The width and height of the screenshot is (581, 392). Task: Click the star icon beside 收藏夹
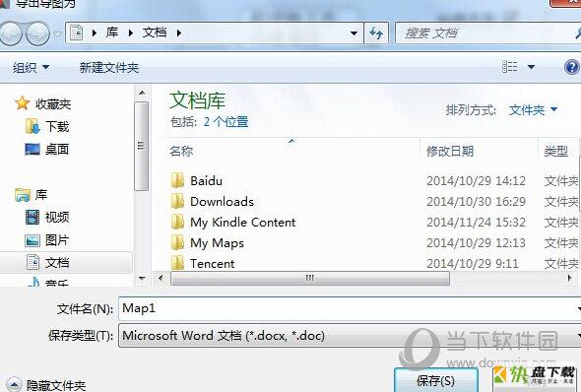point(23,103)
